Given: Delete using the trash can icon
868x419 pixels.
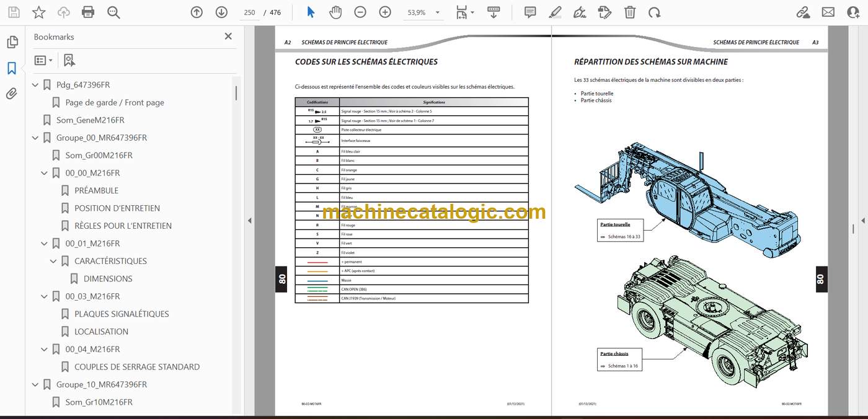Looking at the screenshot, I should (629, 12).
